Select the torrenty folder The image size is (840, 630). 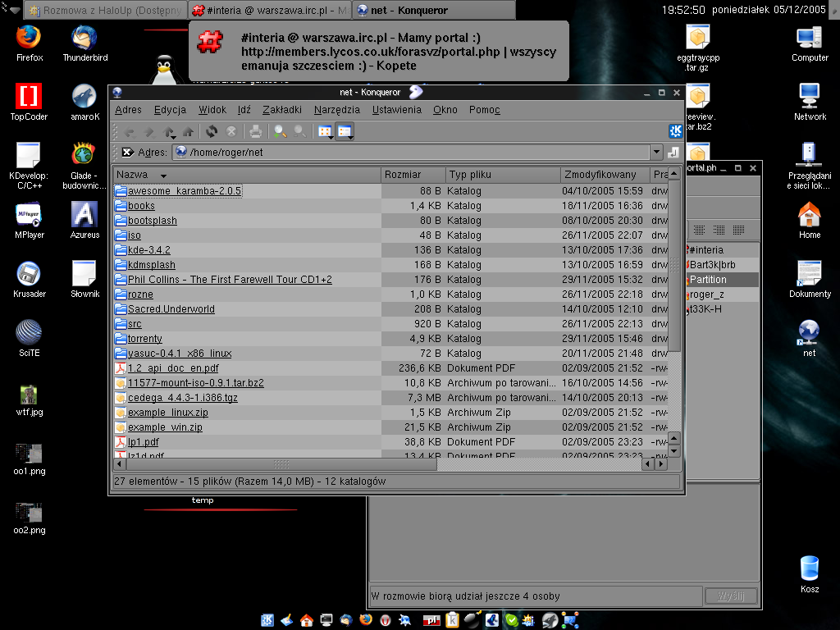[x=144, y=339]
